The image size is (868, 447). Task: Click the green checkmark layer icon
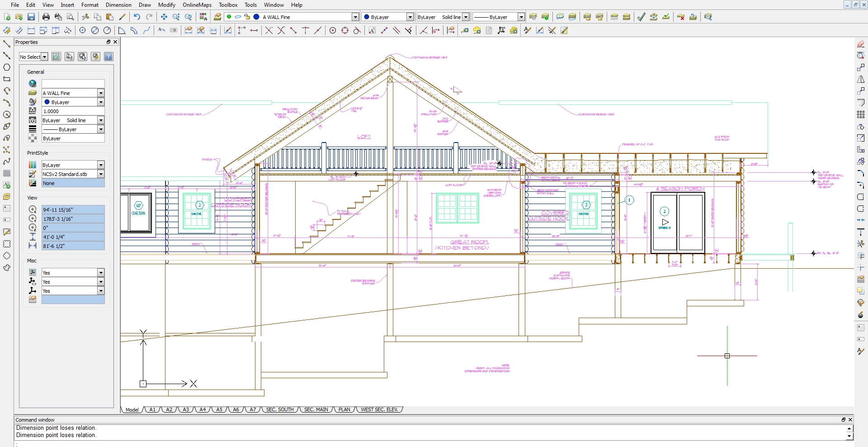point(642,17)
